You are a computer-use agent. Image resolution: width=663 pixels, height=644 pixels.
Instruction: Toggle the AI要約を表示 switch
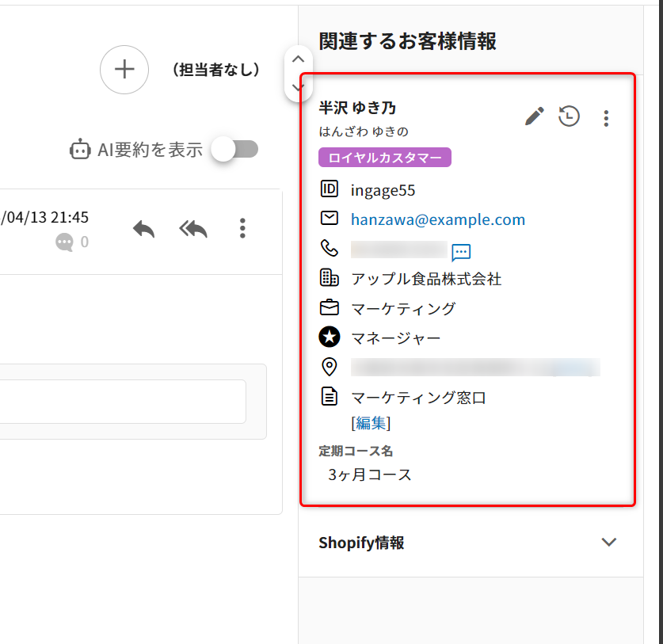(x=235, y=149)
